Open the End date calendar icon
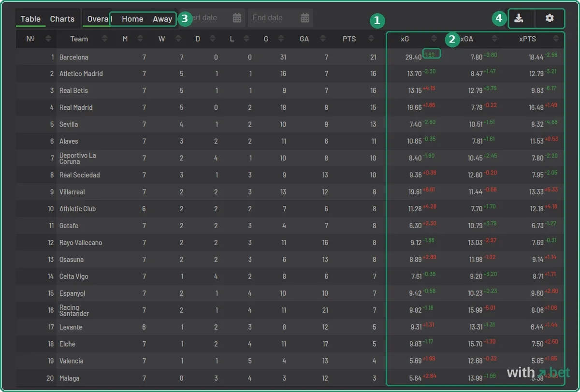Viewport: 580px width, 392px height. pos(305,18)
